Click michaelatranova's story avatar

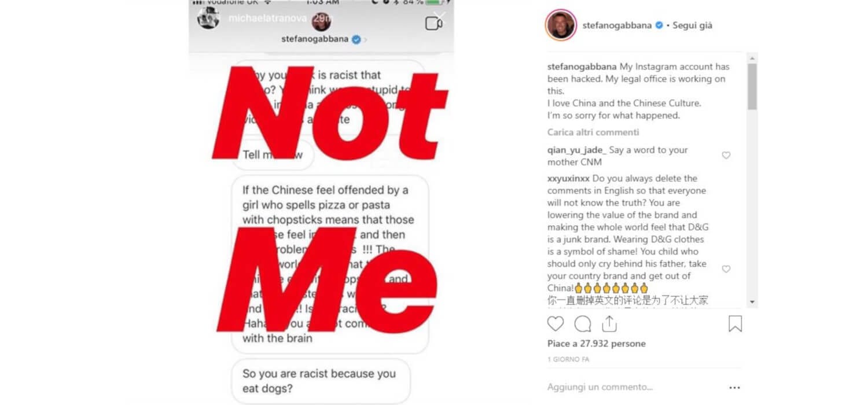pos(208,18)
